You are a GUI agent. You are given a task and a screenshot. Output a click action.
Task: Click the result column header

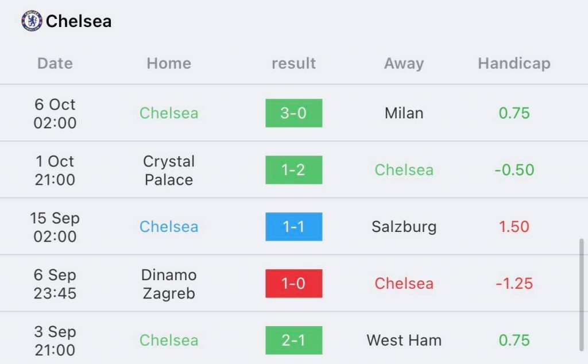tap(293, 63)
